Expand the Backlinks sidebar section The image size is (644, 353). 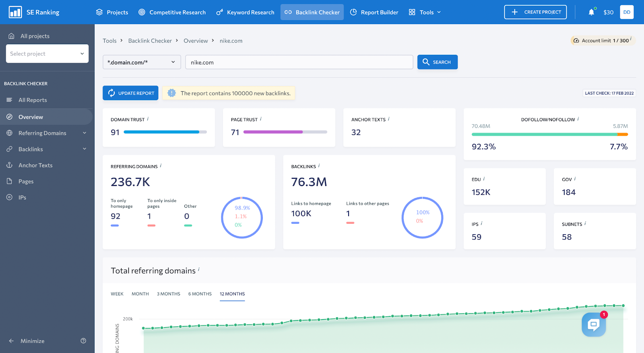point(85,149)
